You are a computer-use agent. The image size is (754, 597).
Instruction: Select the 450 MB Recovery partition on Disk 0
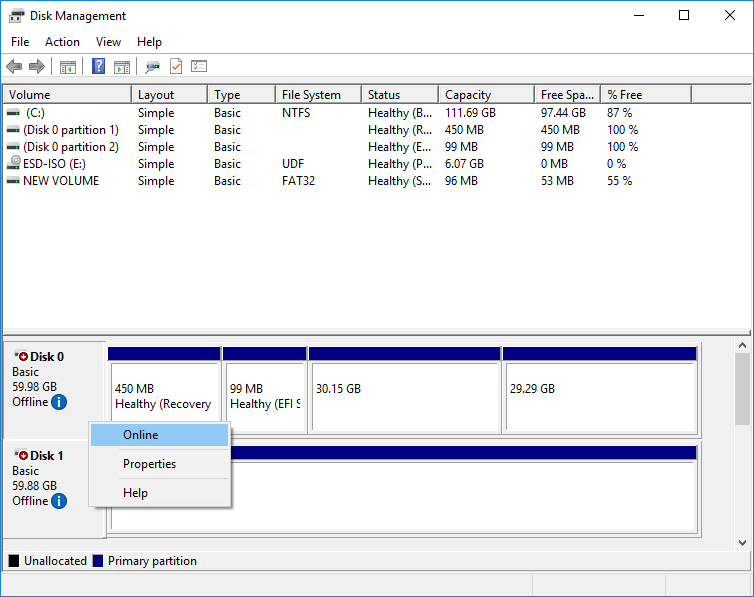[x=164, y=390]
